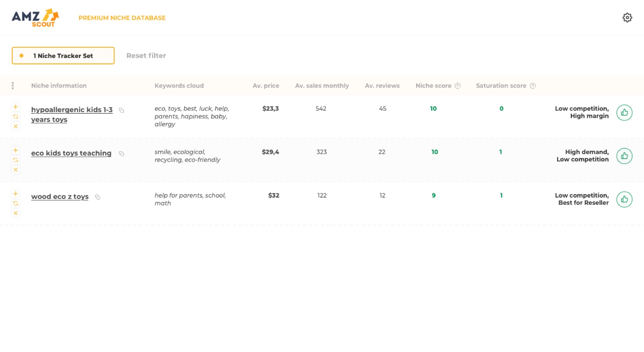Refresh the hypoallergenic kids toys row
The image size is (644, 352).
pos(16,117)
